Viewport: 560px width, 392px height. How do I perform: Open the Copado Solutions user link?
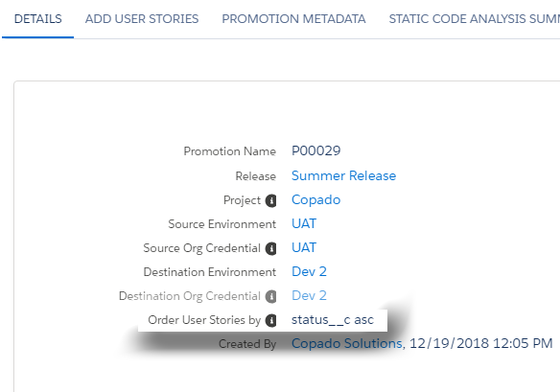[x=347, y=343]
